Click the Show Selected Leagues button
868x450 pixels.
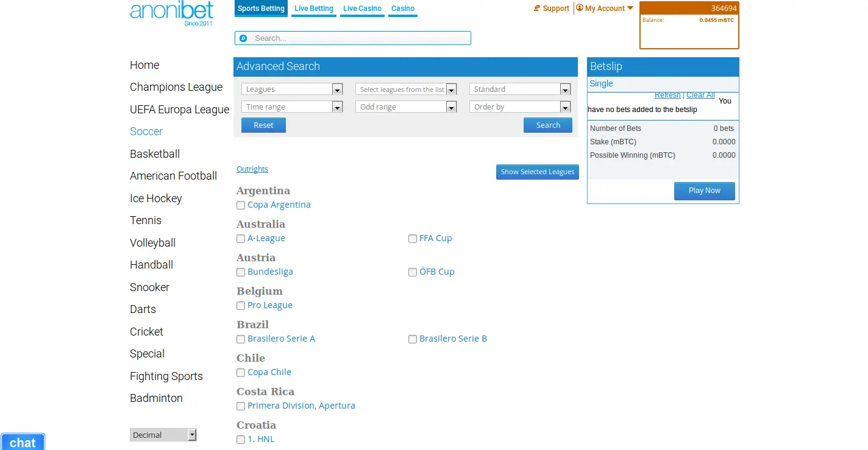pyautogui.click(x=538, y=172)
